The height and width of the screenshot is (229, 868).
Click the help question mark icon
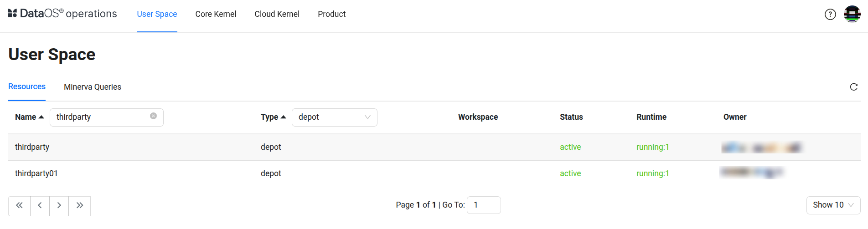(830, 15)
